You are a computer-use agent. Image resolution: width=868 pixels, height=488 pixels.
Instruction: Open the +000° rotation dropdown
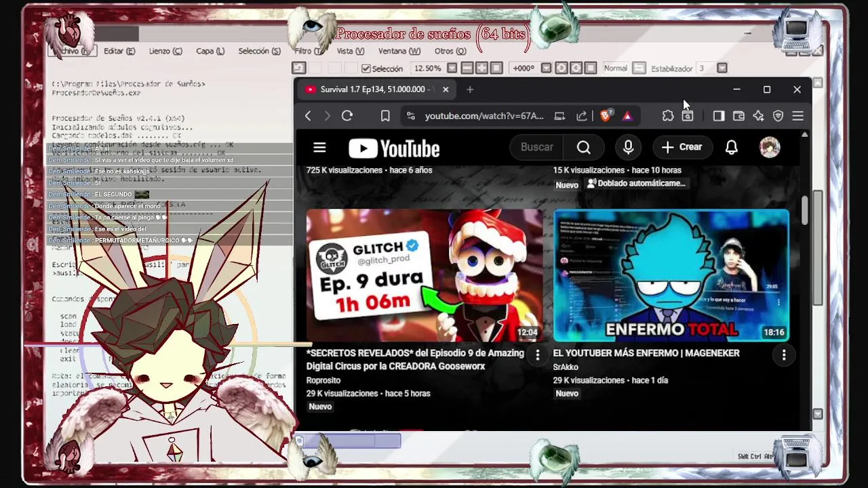pyautogui.click(x=546, y=68)
